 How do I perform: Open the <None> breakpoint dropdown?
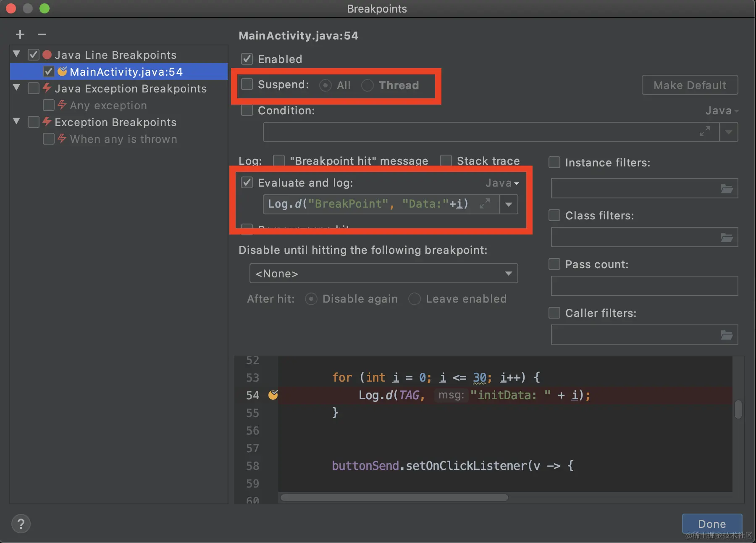[383, 274]
